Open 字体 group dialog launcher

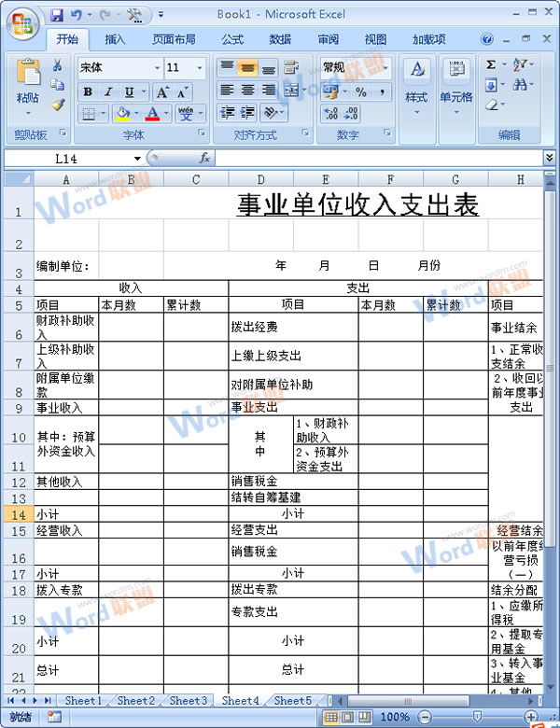(202, 133)
